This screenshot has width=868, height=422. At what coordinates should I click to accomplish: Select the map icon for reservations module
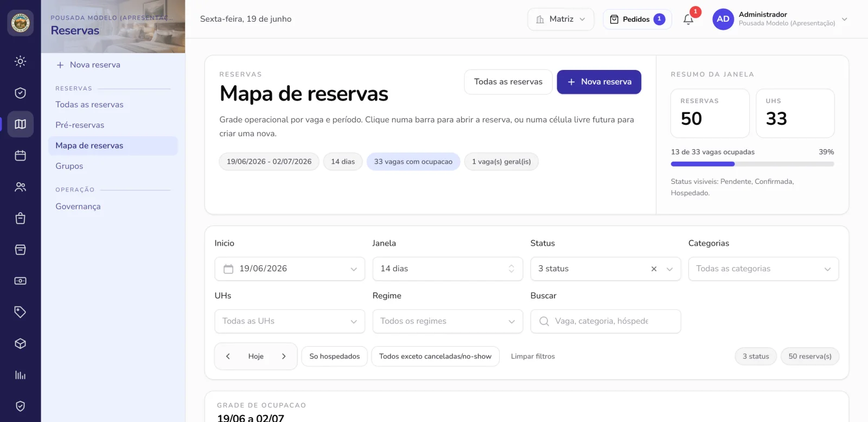pyautogui.click(x=21, y=124)
